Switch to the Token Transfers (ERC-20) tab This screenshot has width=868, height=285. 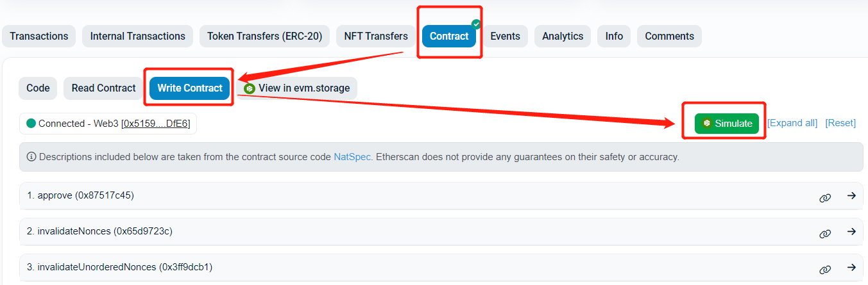[264, 37]
